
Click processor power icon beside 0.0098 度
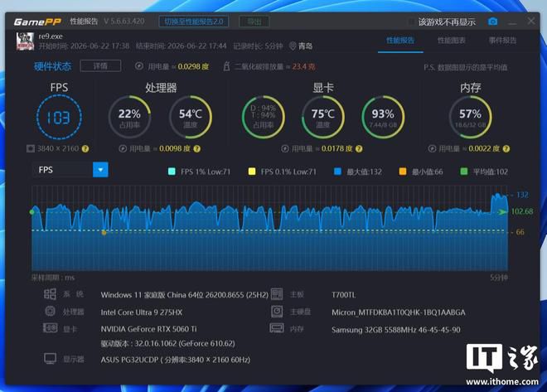point(123,149)
